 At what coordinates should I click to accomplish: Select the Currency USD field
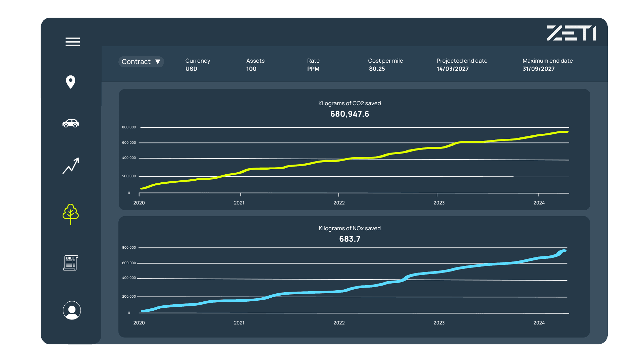coord(191,69)
